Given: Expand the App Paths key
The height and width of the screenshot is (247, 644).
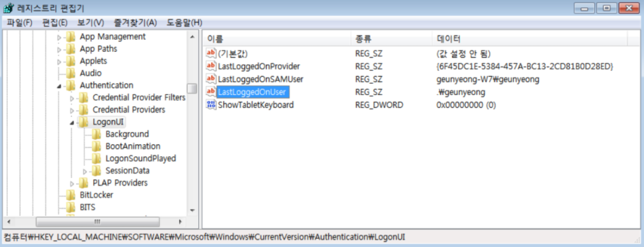Looking at the screenshot, I should [59, 49].
